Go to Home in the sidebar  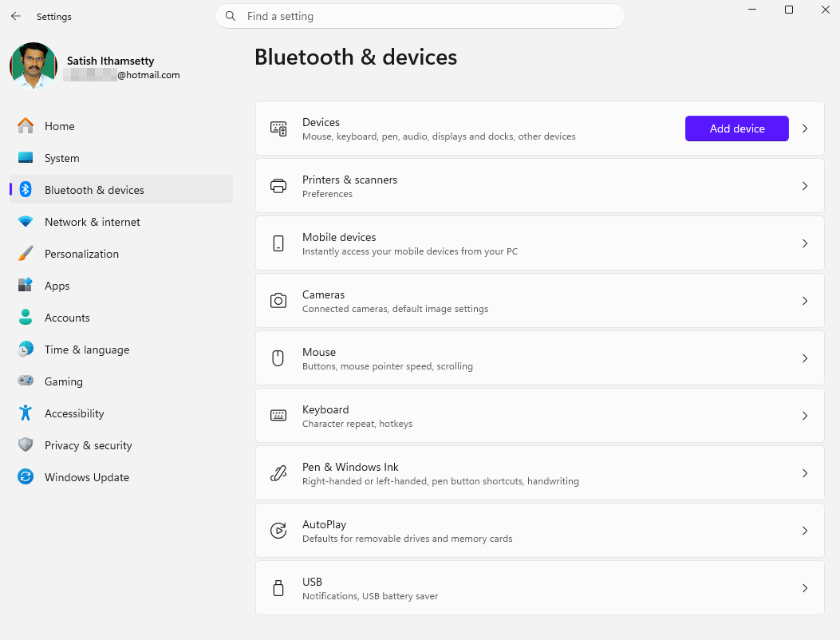tap(121, 126)
